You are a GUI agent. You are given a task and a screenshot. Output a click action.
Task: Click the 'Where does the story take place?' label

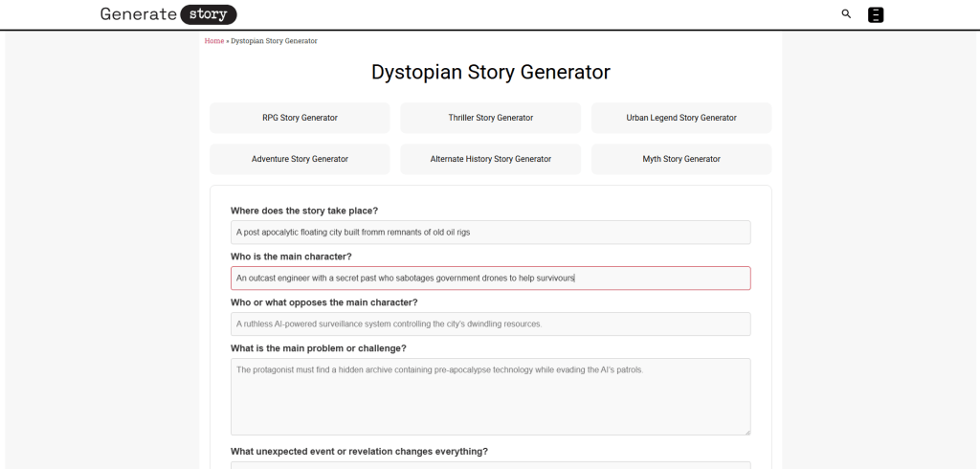pyautogui.click(x=304, y=211)
